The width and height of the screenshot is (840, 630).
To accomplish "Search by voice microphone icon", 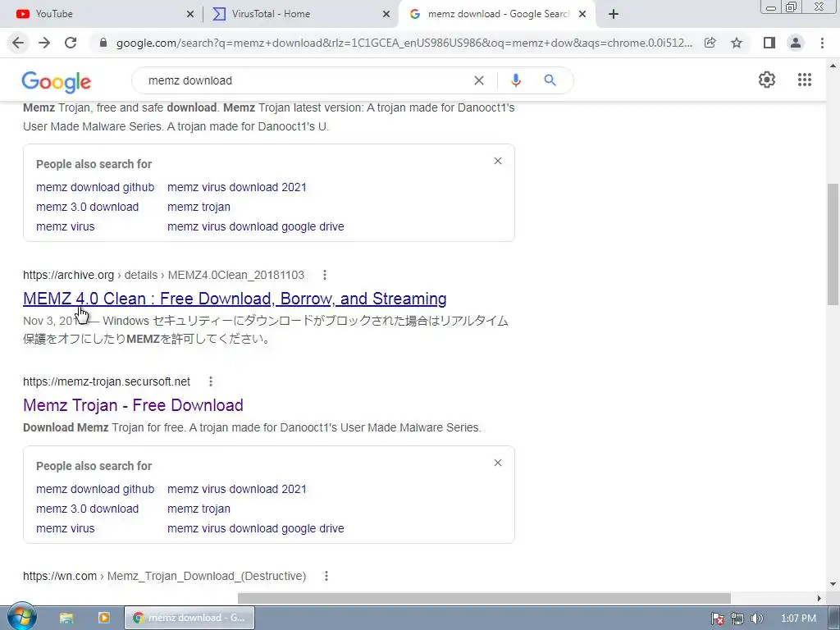I will point(515,80).
